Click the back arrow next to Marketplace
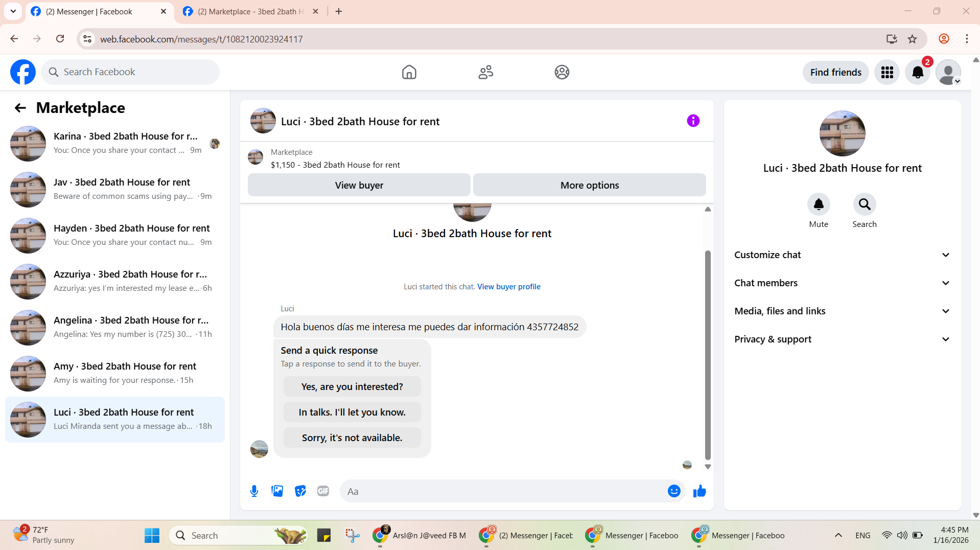 click(20, 108)
